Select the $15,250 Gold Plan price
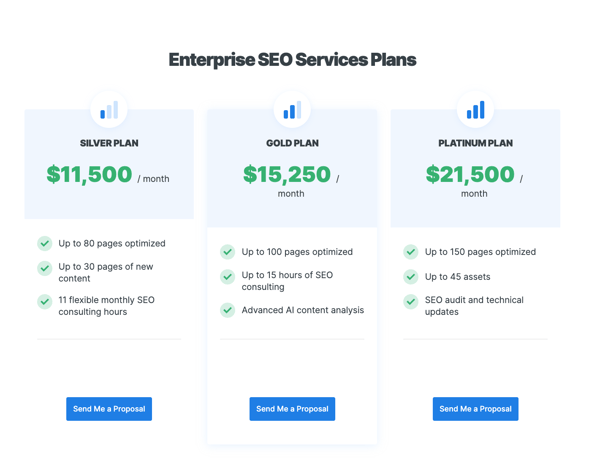Image resolution: width=600 pixels, height=463 pixels. (287, 175)
